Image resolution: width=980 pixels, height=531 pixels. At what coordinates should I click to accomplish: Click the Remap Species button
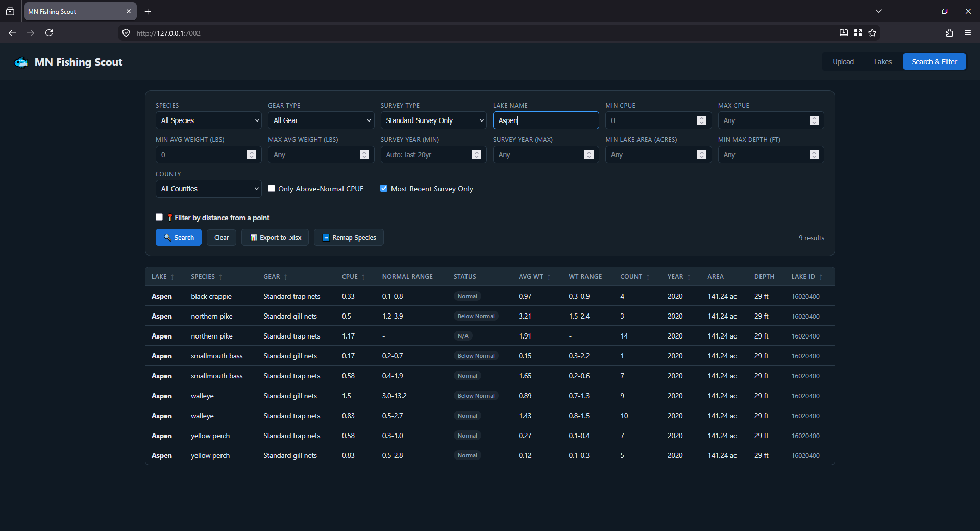click(x=349, y=237)
